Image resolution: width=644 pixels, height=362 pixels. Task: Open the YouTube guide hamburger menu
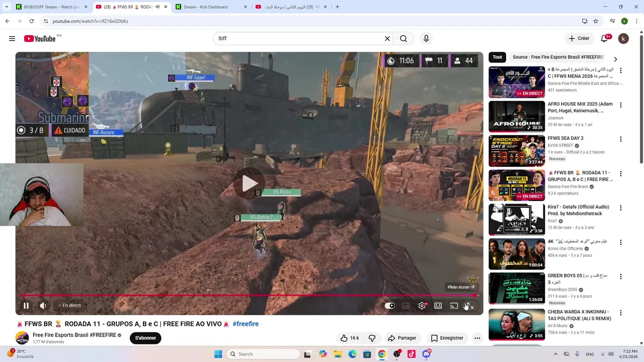coord(12,39)
